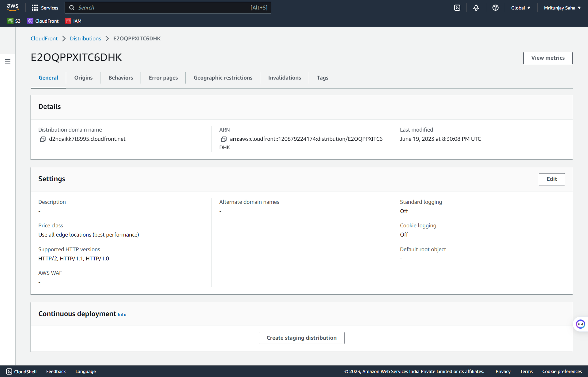Click the Edit settings button
Viewport: 588px width, 377px height.
click(552, 179)
